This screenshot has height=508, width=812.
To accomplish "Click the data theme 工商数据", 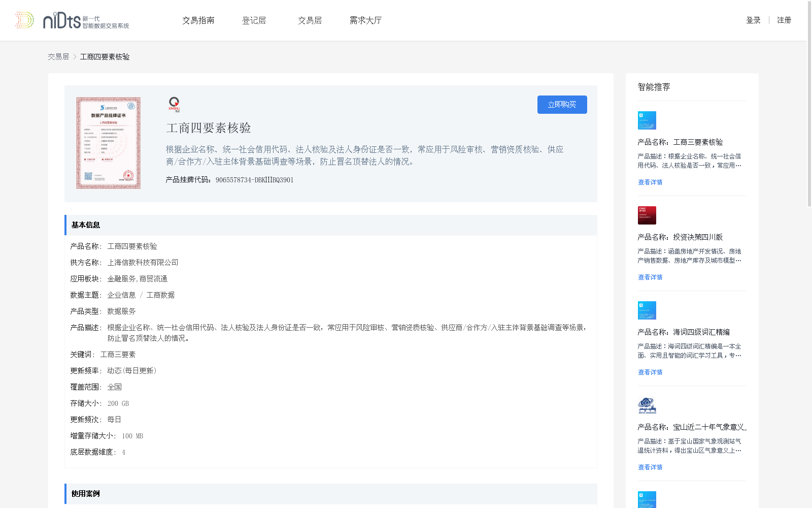I will 160,295.
